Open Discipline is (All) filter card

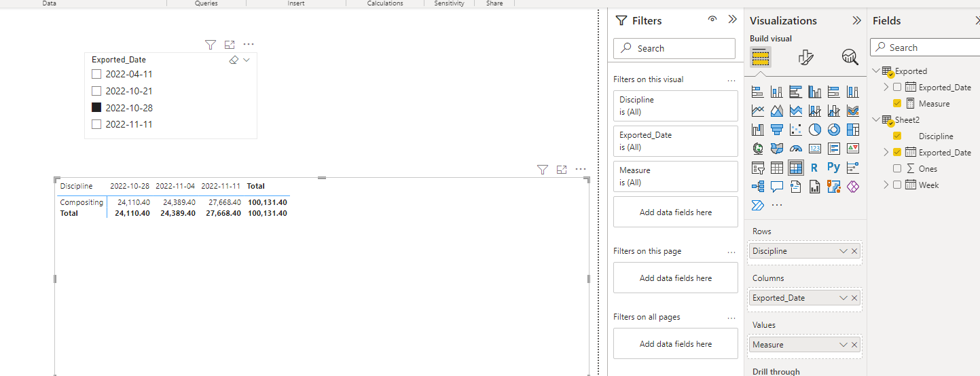point(675,106)
